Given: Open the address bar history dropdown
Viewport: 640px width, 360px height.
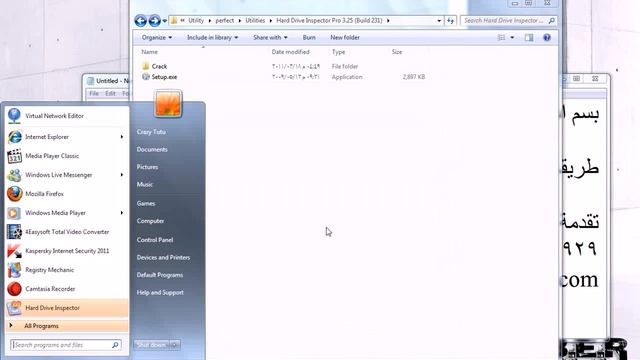Looking at the screenshot, I should [x=439, y=20].
